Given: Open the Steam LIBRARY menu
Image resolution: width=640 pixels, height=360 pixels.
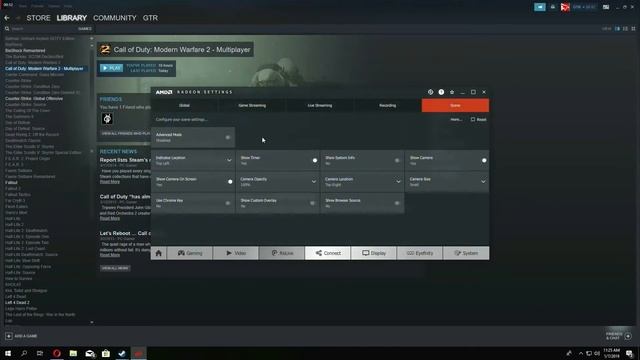Looking at the screenshot, I should 71,18.
